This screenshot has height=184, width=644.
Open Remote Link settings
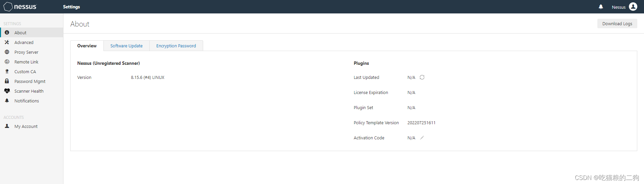click(32, 62)
